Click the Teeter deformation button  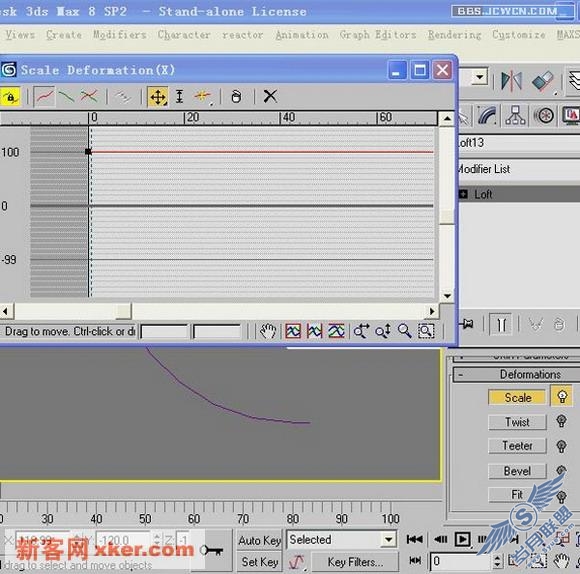click(x=517, y=446)
